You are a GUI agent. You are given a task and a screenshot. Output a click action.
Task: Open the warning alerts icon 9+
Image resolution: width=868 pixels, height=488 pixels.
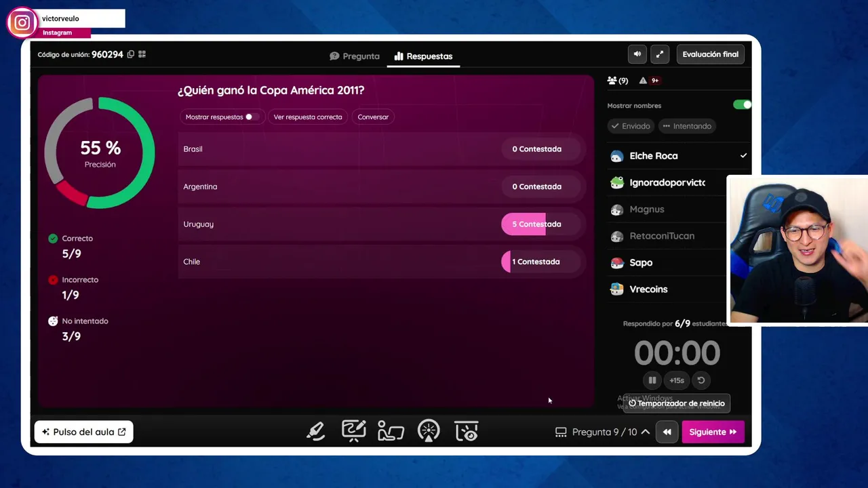[x=649, y=81]
